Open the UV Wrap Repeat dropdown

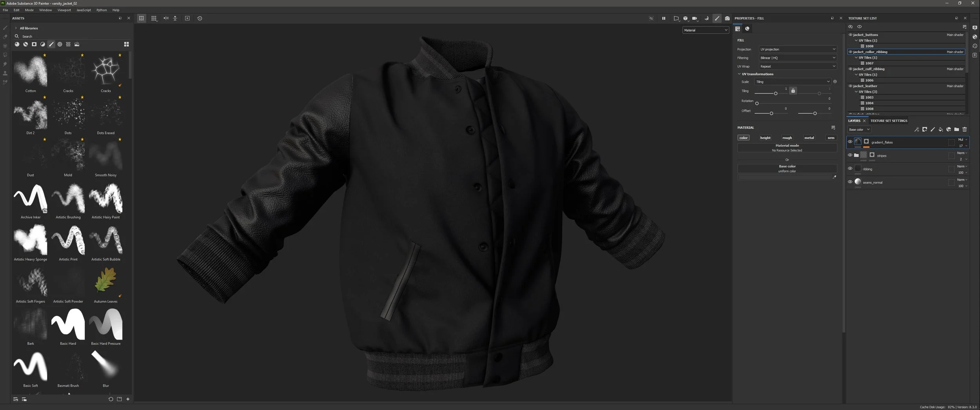tap(797, 66)
